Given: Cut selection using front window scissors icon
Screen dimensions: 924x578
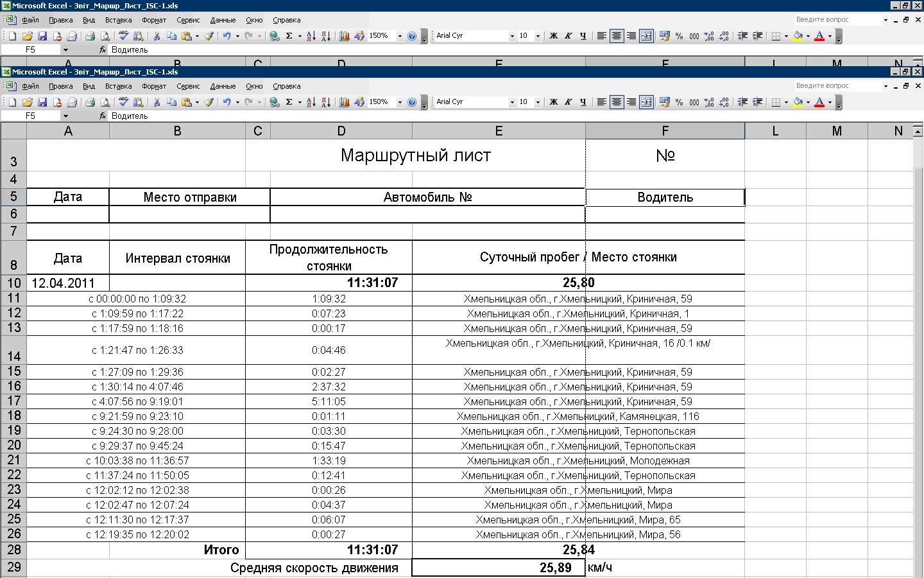Looking at the screenshot, I should click(157, 102).
